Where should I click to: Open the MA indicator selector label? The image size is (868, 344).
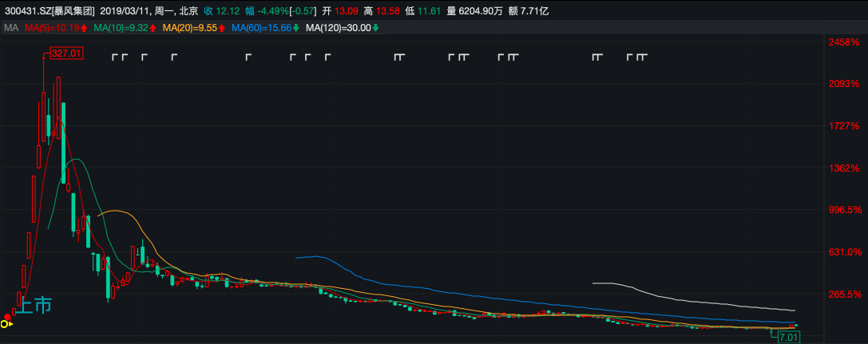click(x=10, y=28)
